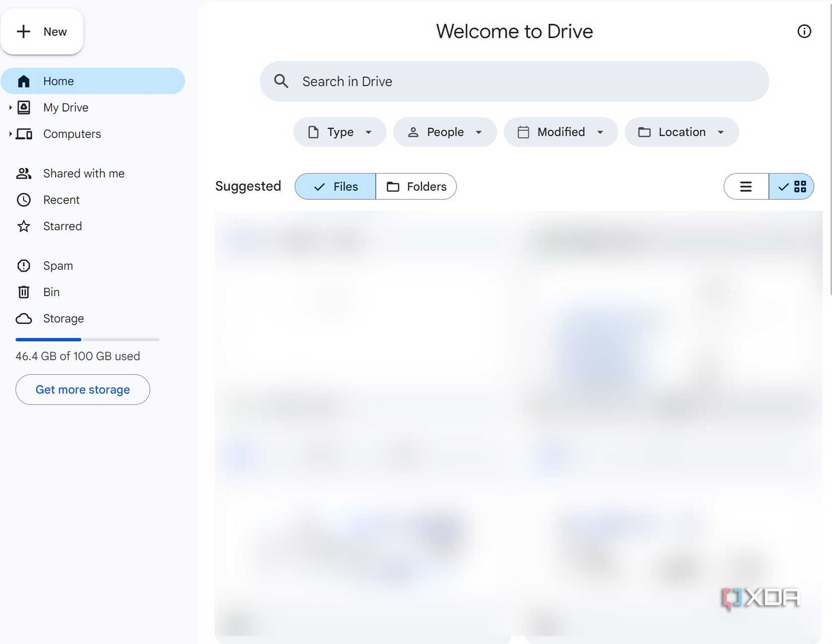Open the Type filter dropdown
Viewport: 832px width, 644px height.
pos(340,132)
